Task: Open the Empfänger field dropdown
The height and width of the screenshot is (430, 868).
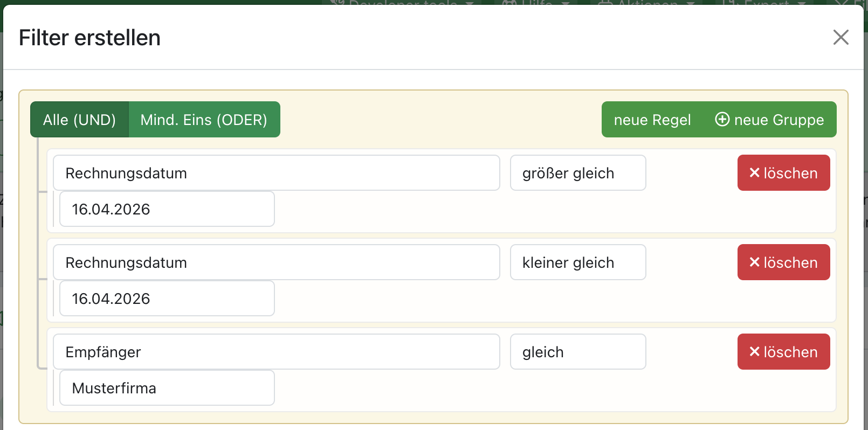Action: [276, 352]
